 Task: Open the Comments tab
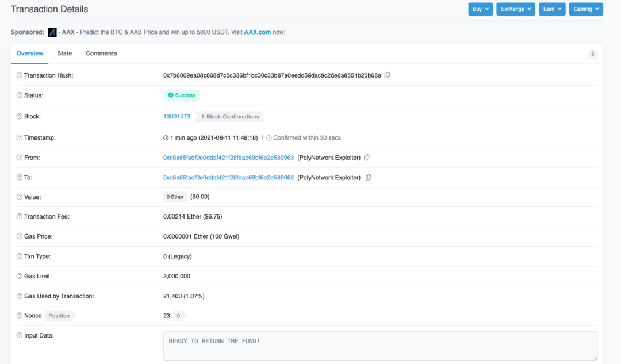[x=101, y=53]
